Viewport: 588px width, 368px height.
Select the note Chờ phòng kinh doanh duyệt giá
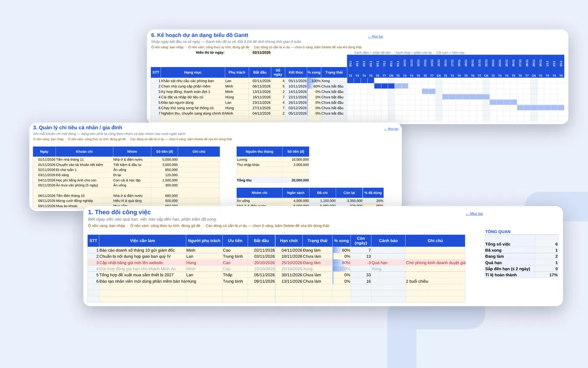coord(435,263)
